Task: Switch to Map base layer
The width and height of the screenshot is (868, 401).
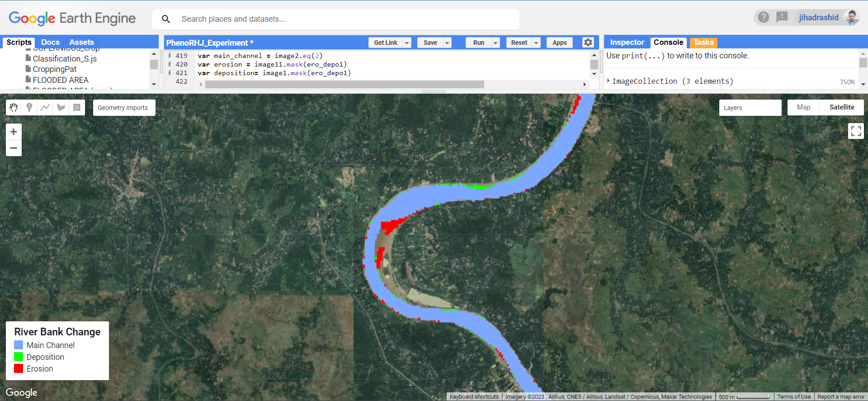Action: click(x=803, y=108)
